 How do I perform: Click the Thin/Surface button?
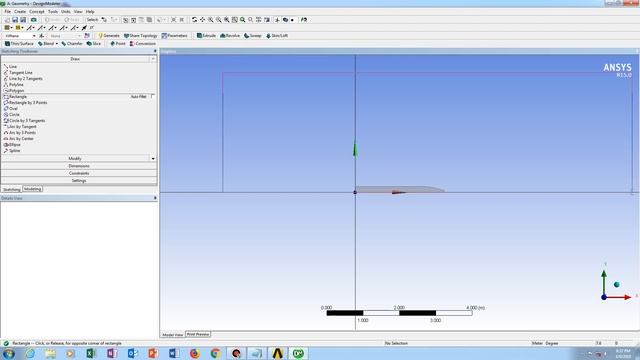click(x=19, y=43)
